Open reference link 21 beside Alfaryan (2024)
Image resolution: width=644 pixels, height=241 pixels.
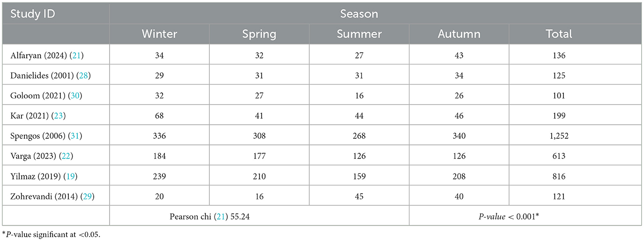click(x=77, y=56)
